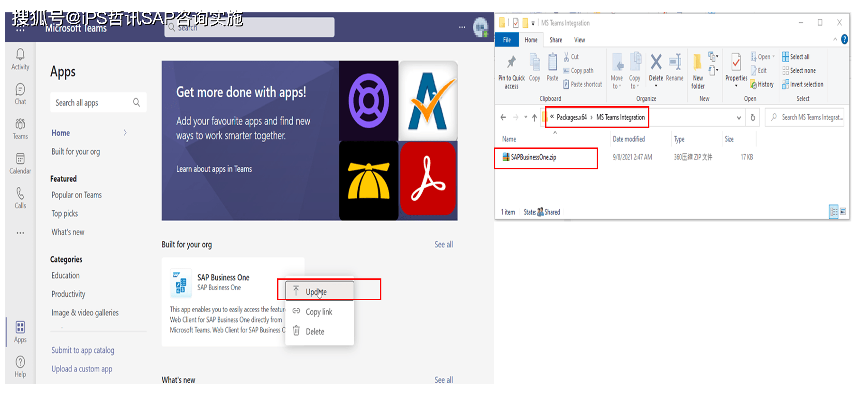Click Copy path in the Explorer ribbon
This screenshot has width=868, height=396.
(578, 71)
